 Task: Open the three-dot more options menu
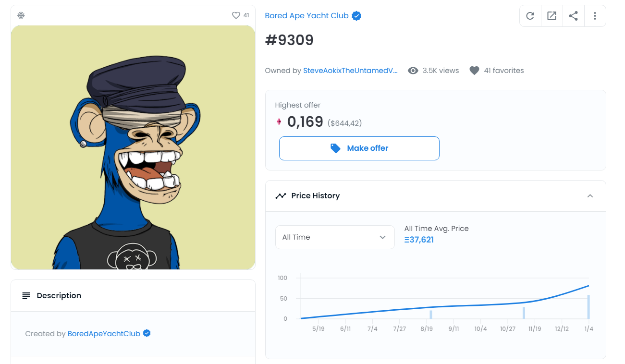[595, 16]
